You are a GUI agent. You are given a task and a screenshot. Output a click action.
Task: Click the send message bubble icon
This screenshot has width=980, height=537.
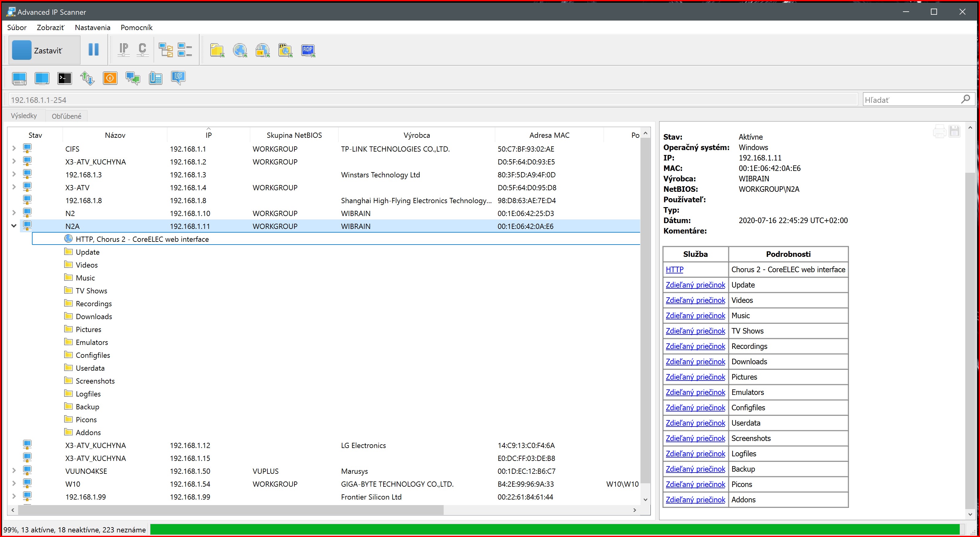pos(178,78)
